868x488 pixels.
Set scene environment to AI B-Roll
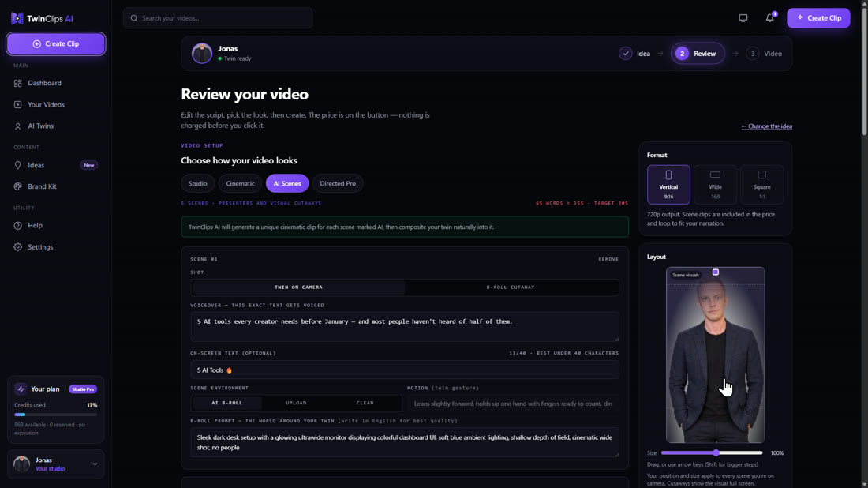[x=227, y=404]
